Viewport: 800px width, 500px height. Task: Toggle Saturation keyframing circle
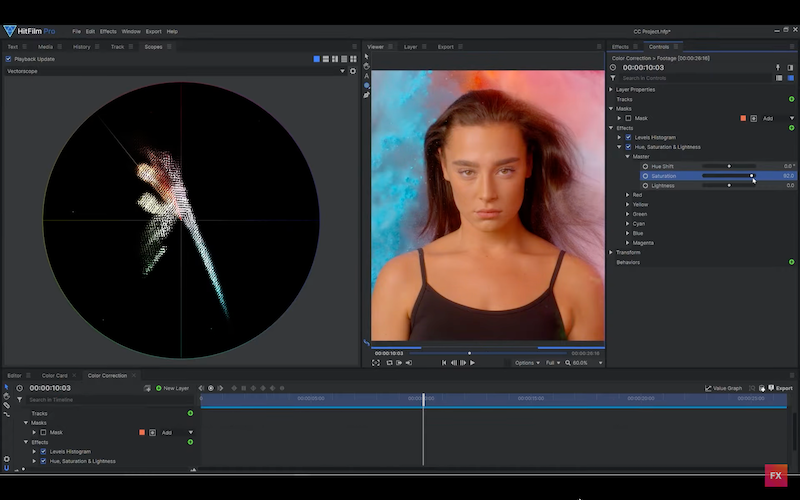[645, 176]
